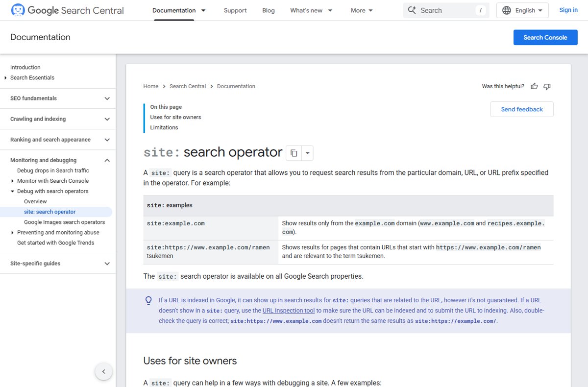Click the thumbs down not helpful icon
Viewport: 588px width, 387px height.
tap(547, 86)
